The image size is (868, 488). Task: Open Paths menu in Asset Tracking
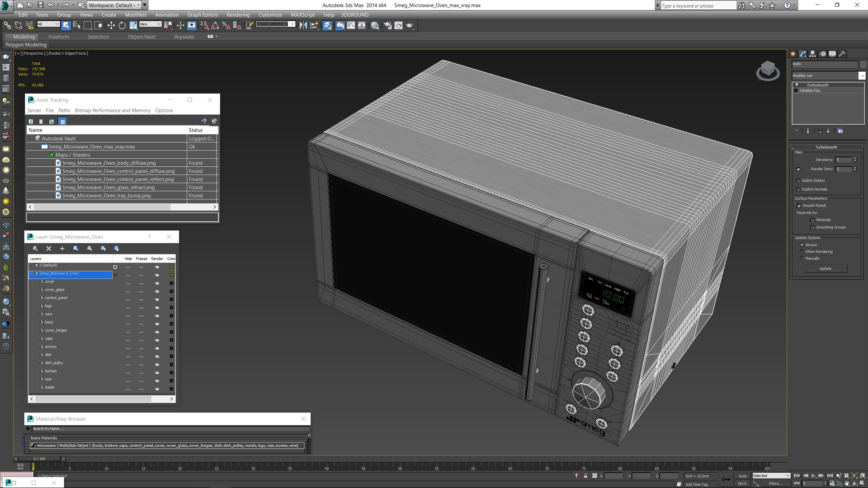64,111
